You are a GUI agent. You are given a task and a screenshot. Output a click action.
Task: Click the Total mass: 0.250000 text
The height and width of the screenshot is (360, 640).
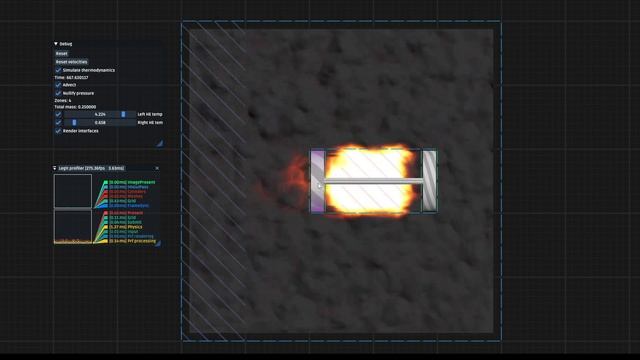75,107
